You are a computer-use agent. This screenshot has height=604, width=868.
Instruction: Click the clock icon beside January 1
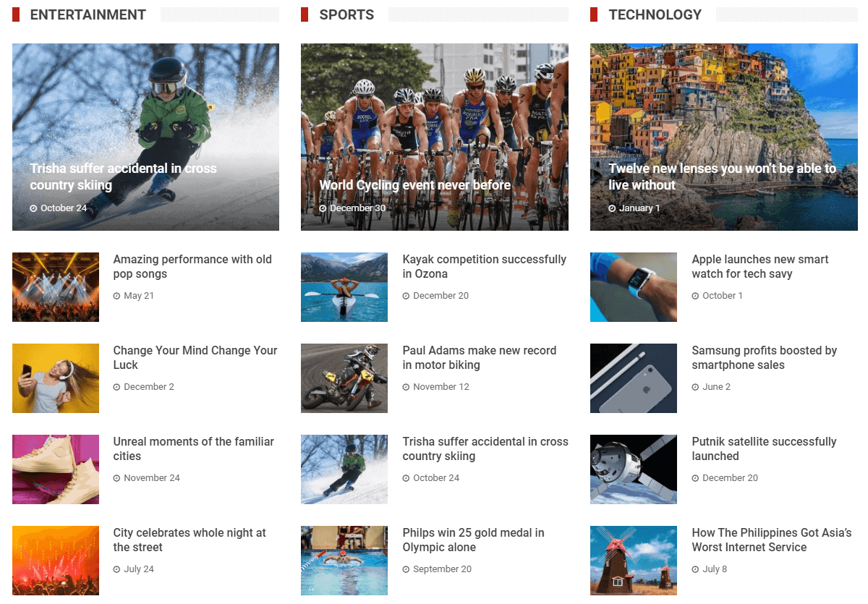click(x=612, y=208)
